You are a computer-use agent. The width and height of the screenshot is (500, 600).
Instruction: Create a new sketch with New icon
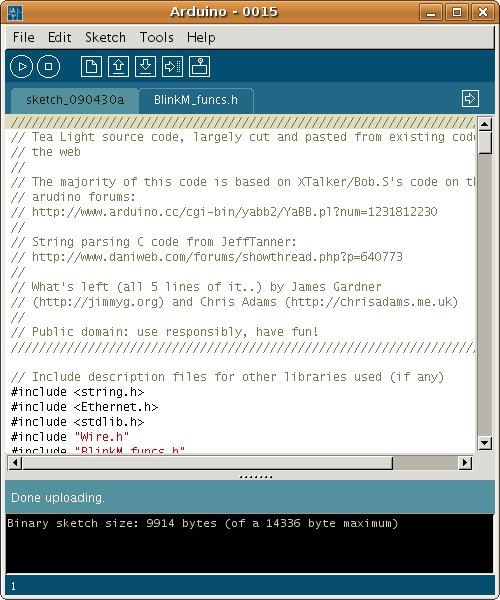91,67
